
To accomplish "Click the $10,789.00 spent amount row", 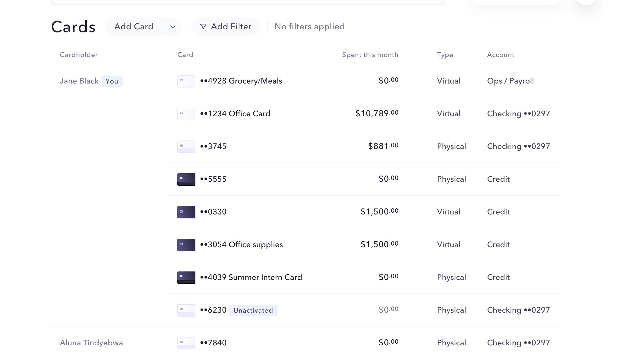I will [377, 113].
